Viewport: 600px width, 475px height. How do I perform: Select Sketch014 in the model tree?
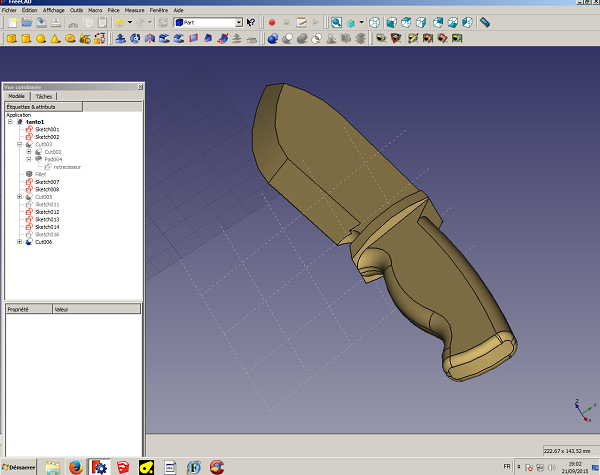click(x=47, y=227)
